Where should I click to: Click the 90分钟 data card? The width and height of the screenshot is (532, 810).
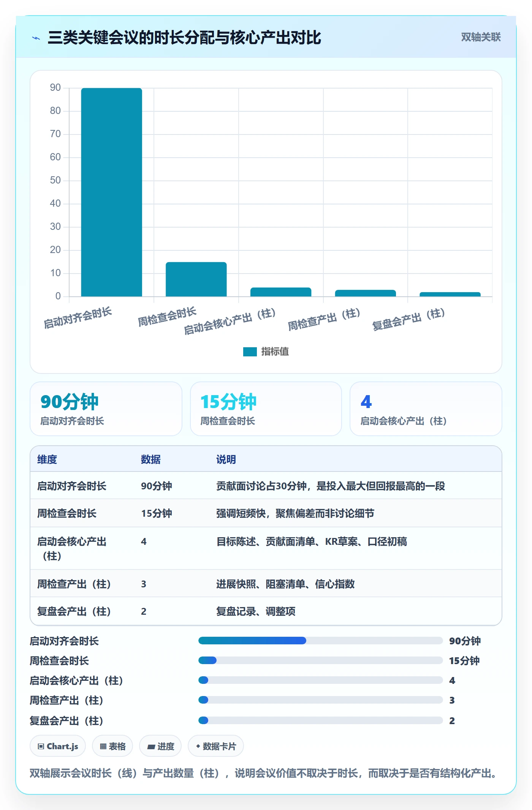(x=106, y=409)
